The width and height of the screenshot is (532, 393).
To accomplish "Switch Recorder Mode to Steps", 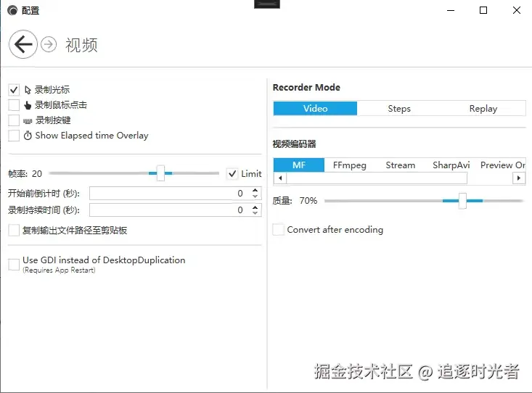I will click(399, 109).
